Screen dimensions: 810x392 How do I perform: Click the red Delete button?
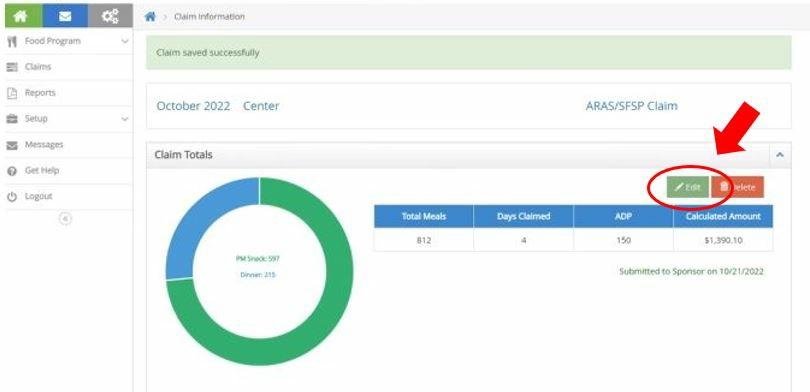pos(738,187)
